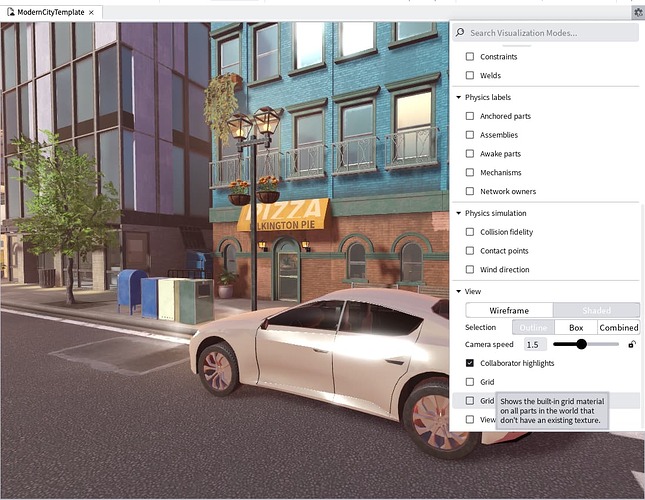Check the Network owners option
Screen dimensions: 645x500
click(470, 191)
